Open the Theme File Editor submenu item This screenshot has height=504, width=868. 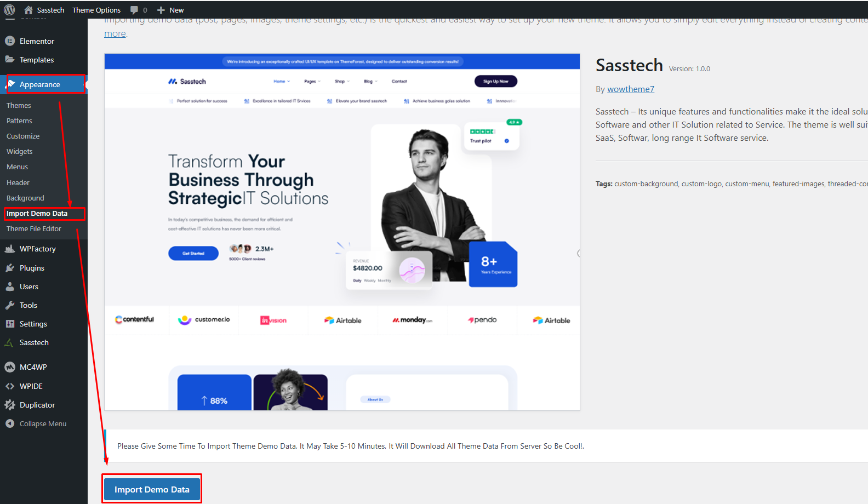click(34, 228)
